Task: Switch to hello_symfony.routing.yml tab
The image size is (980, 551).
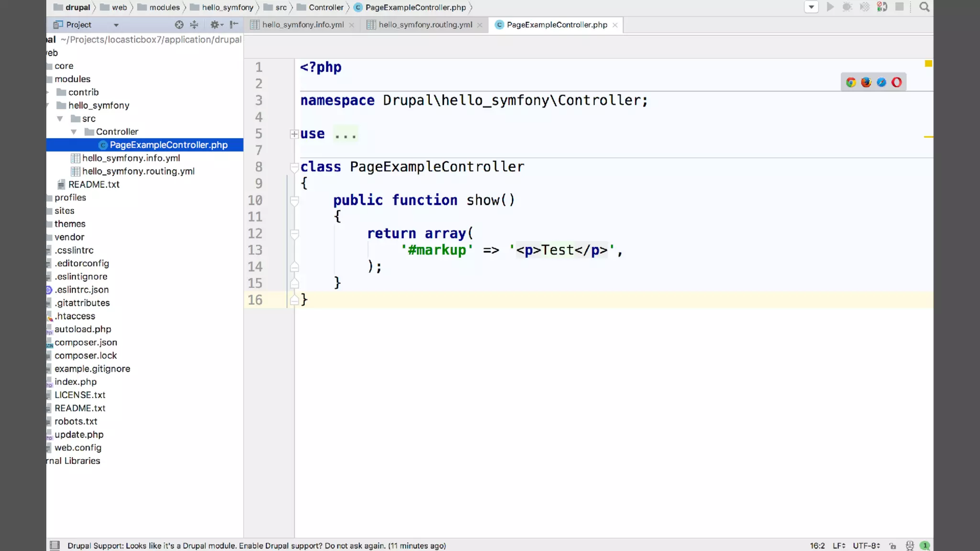Action: 425,25
